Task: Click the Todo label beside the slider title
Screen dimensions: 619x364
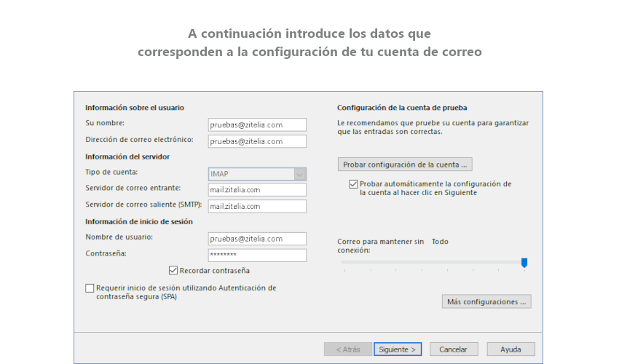Action: click(440, 241)
